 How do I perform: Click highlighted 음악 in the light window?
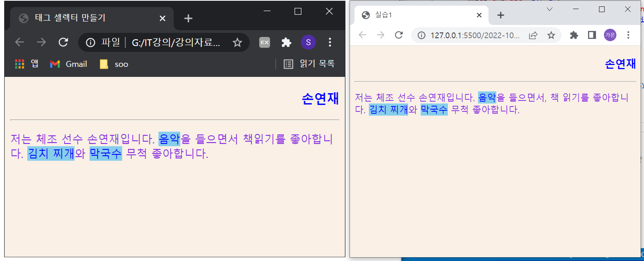(487, 97)
